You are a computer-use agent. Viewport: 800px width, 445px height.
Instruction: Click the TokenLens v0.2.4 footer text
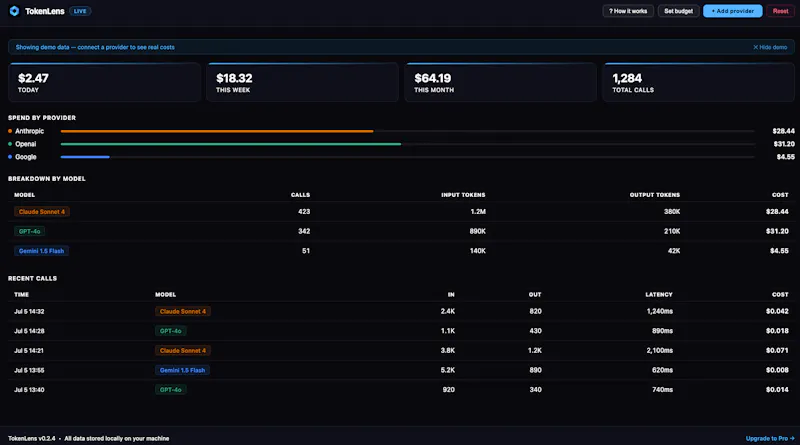[x=32, y=438]
